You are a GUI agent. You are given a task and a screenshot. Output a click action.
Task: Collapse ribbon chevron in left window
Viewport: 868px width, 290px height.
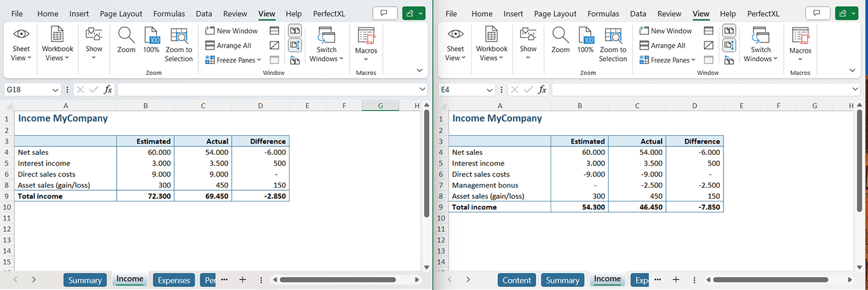pos(419,71)
